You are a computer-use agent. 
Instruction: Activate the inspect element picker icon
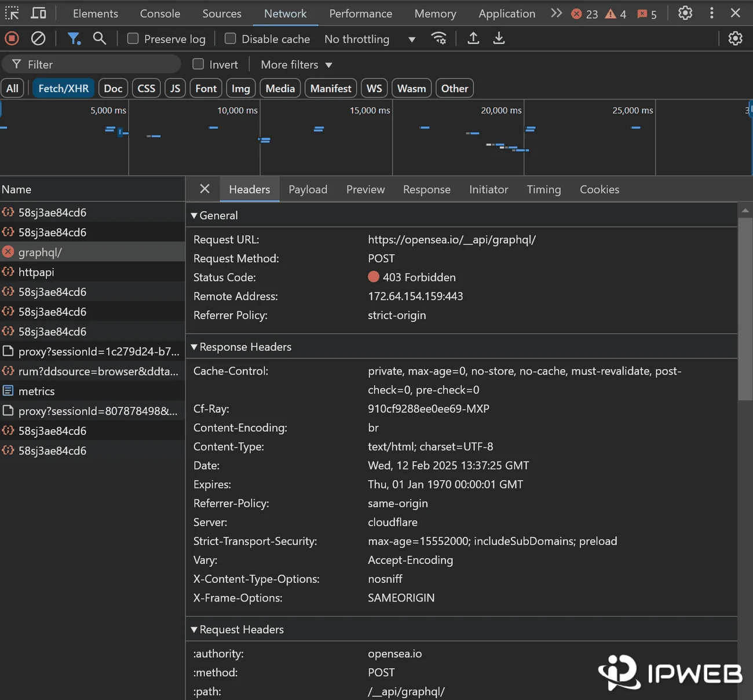12,13
